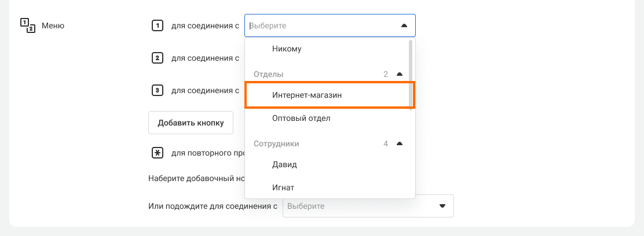644x236 pixels.
Task: Collapse the Отделы group arrow
Action: coord(399,74)
